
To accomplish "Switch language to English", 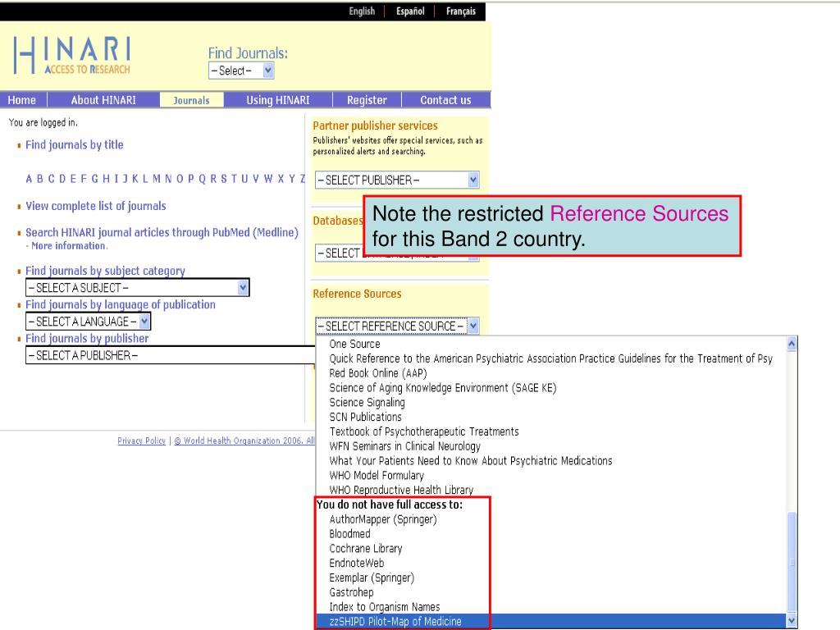I will (362, 11).
